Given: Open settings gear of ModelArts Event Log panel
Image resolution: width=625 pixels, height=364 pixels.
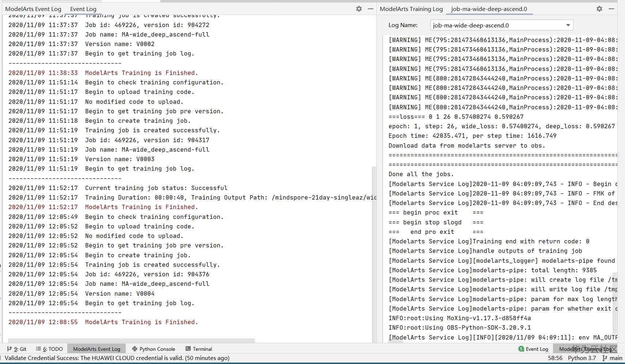Looking at the screenshot, I should point(359,9).
